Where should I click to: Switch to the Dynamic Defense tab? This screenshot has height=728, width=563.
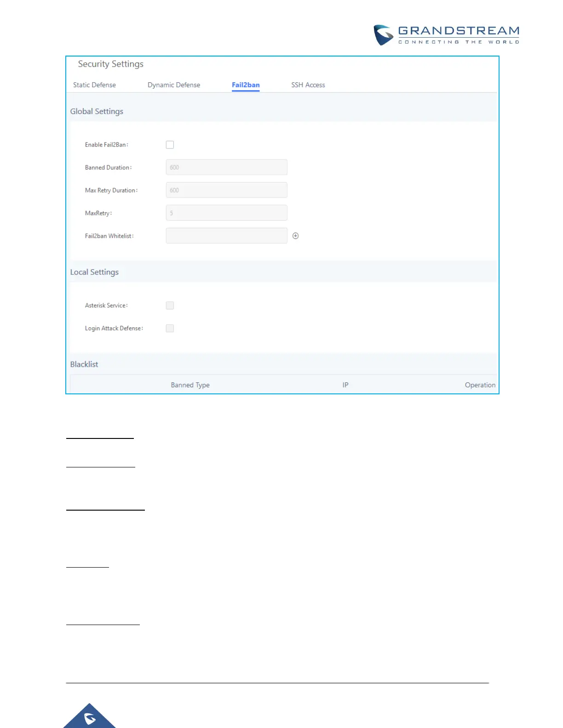[174, 85]
